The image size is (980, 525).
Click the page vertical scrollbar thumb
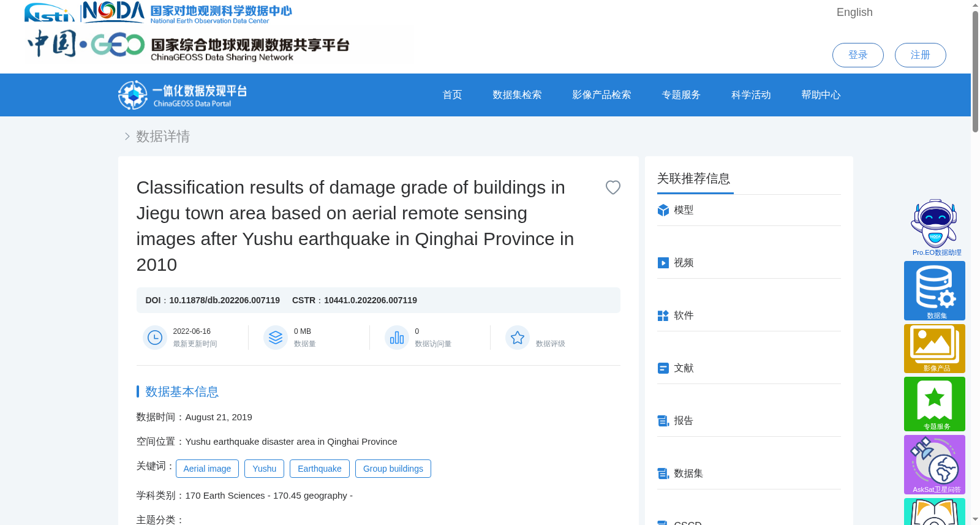pyautogui.click(x=975, y=71)
